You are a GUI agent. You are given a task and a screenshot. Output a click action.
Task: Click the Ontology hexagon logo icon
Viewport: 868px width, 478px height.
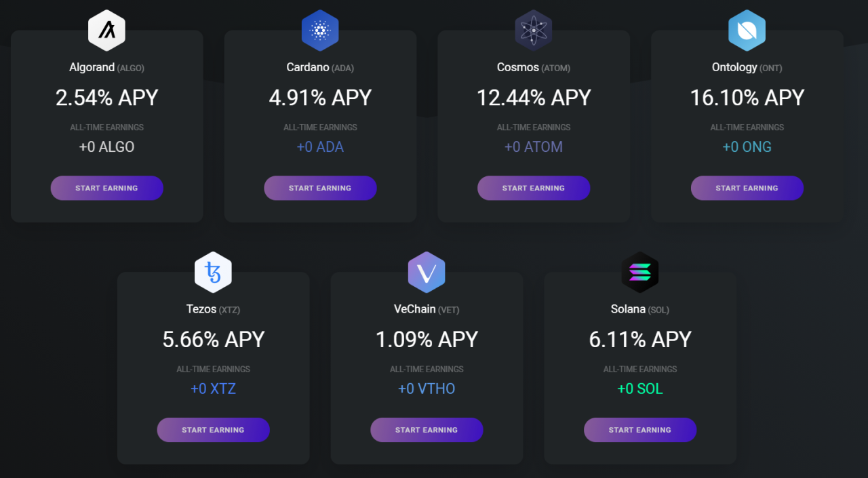(747, 30)
